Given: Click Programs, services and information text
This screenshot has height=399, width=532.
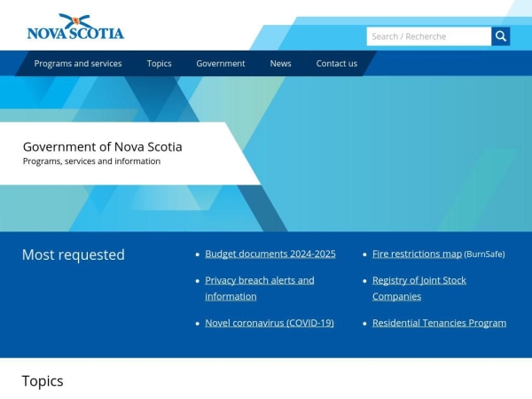Looking at the screenshot, I should tap(91, 161).
